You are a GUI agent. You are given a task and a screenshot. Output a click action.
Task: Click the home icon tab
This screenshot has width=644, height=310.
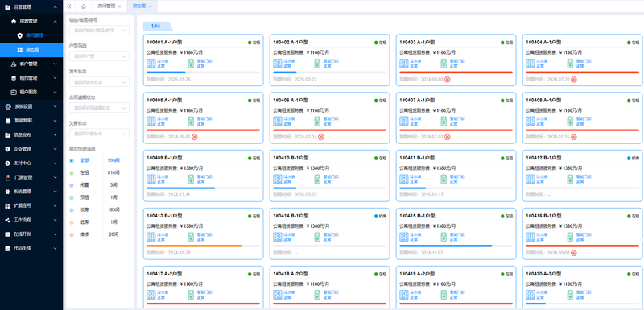pos(84,6)
